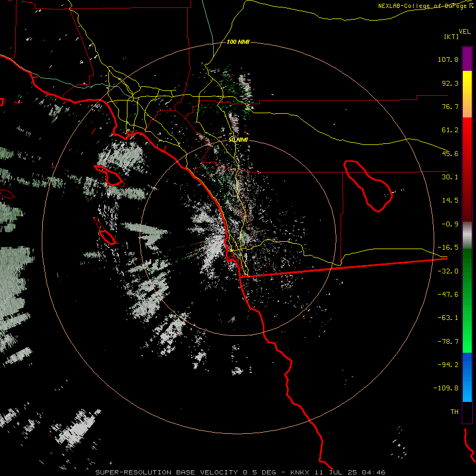
Task: Select the 61.2 scale value
Action: pyautogui.click(x=450, y=130)
